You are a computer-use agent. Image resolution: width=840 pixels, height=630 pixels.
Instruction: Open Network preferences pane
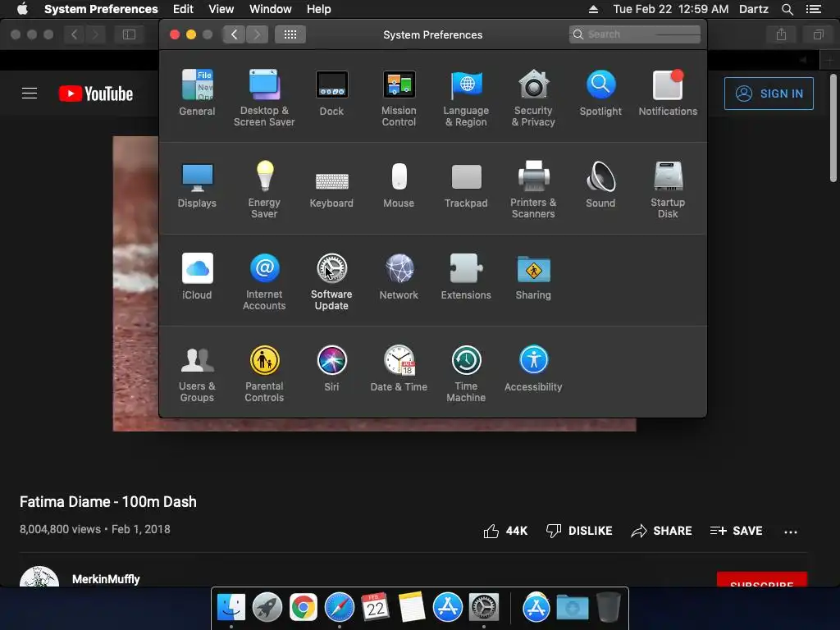click(399, 276)
